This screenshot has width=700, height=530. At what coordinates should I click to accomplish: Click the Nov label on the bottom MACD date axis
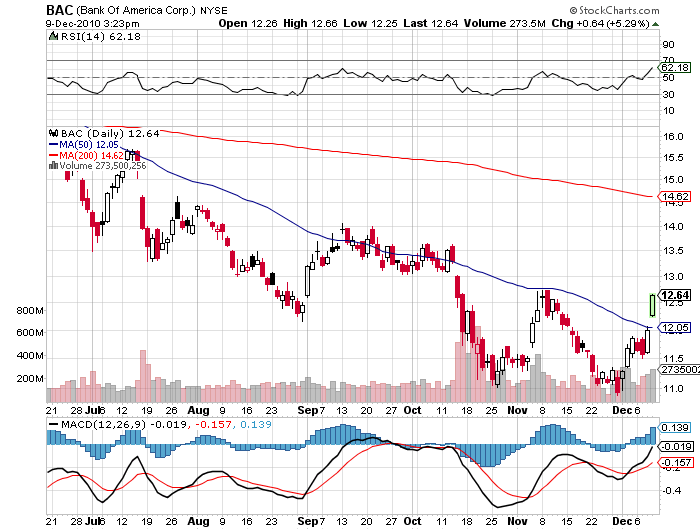coord(517,521)
